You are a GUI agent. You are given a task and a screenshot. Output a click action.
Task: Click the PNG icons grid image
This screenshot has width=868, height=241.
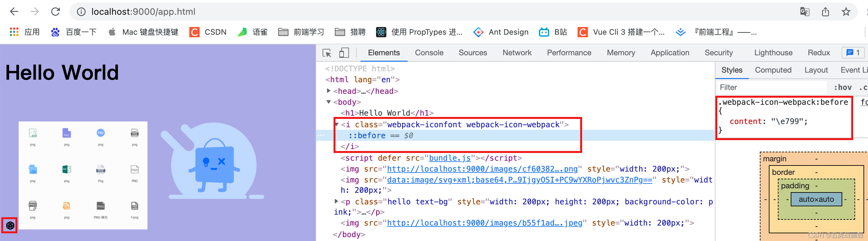click(83, 175)
